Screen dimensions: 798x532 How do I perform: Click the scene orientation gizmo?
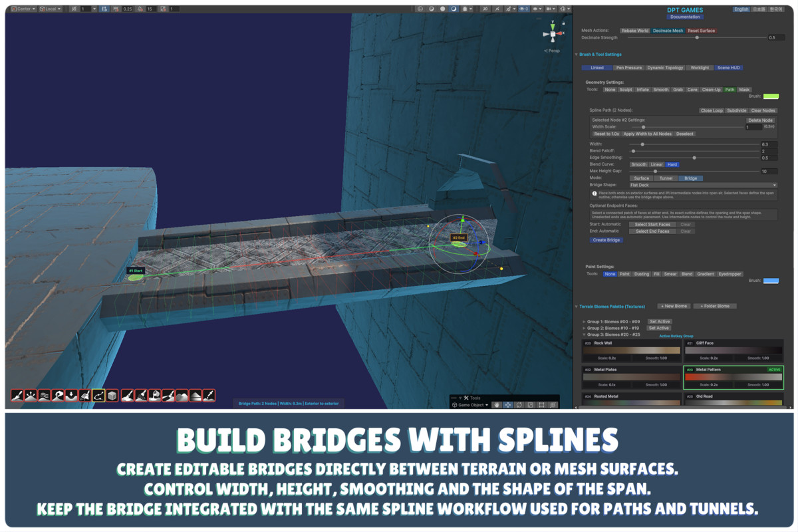point(552,33)
